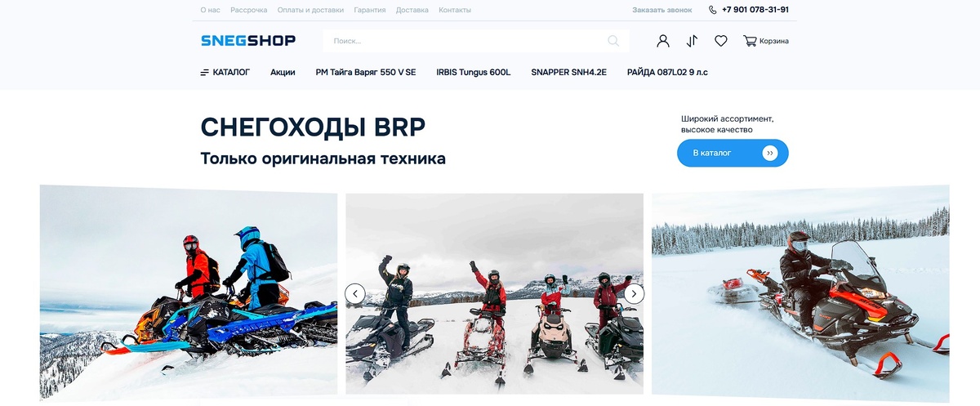Click the В каталог button
Image resolution: width=980 pixels, height=406 pixels.
[x=733, y=153]
